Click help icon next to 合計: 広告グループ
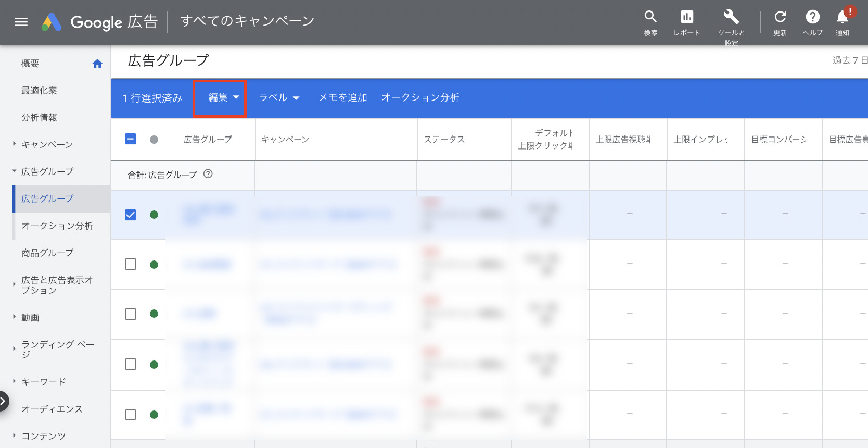868x448 pixels. pyautogui.click(x=208, y=174)
